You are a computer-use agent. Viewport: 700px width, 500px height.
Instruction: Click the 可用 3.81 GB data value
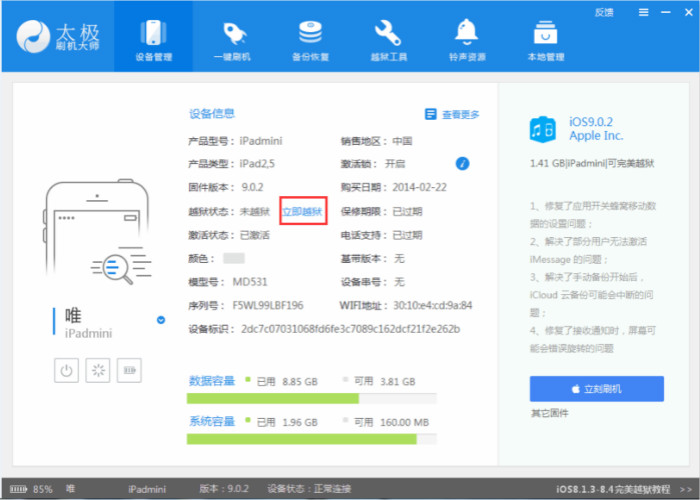tap(384, 381)
